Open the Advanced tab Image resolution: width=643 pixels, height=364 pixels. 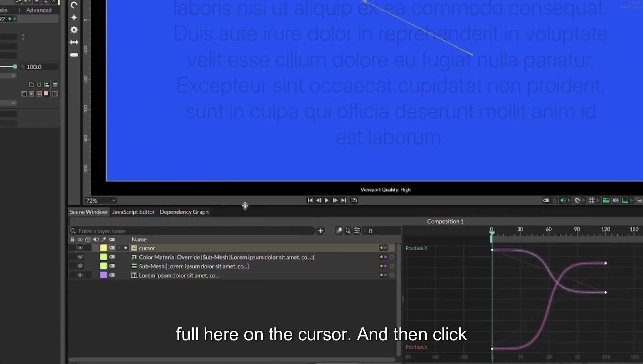(39, 10)
